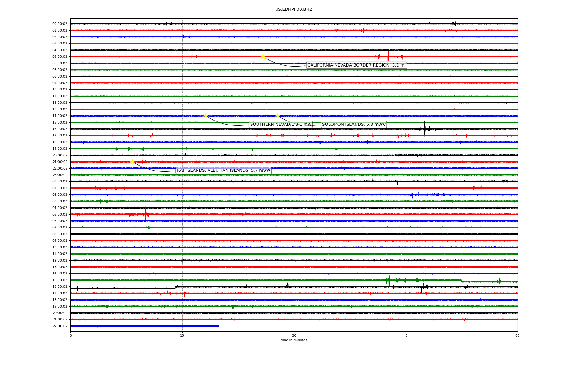Click the CALIFORNIA-NEVADA BORDER REGION, 3.1 ml label
This screenshot has width=588, height=368.
(356, 65)
